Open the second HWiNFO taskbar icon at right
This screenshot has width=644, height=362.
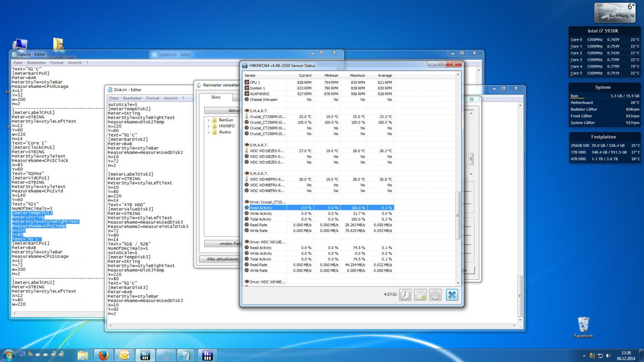click(x=207, y=355)
